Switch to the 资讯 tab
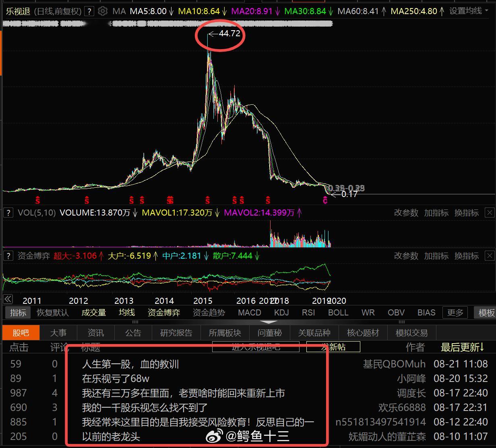The image size is (496, 448). pos(95,333)
